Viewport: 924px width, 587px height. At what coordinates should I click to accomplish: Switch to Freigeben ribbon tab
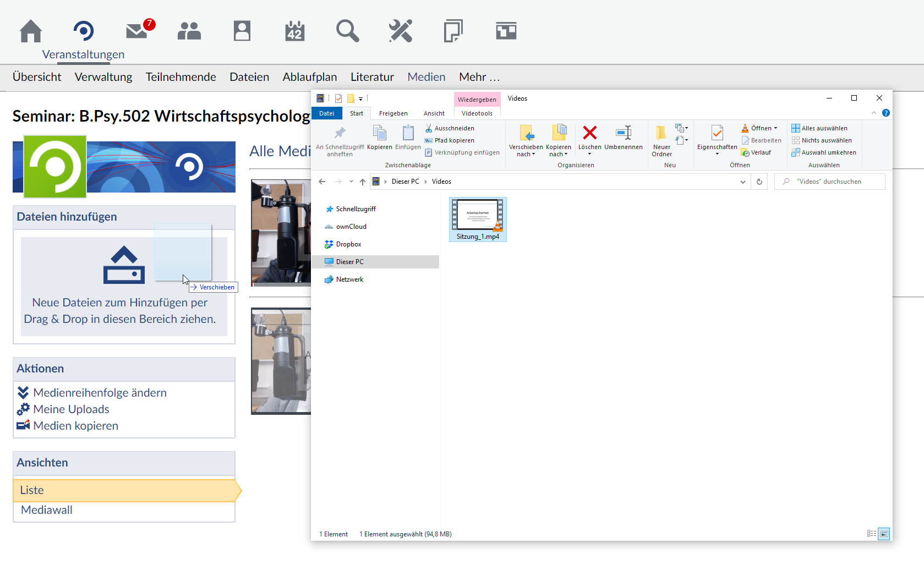[x=393, y=113]
